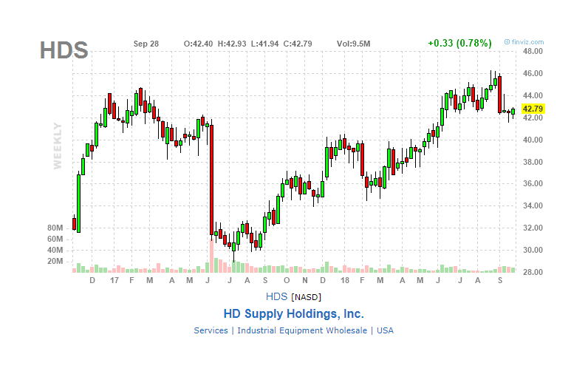Click the +0.33 (0.78%) change value
The image size is (588, 374).
pyautogui.click(x=459, y=43)
